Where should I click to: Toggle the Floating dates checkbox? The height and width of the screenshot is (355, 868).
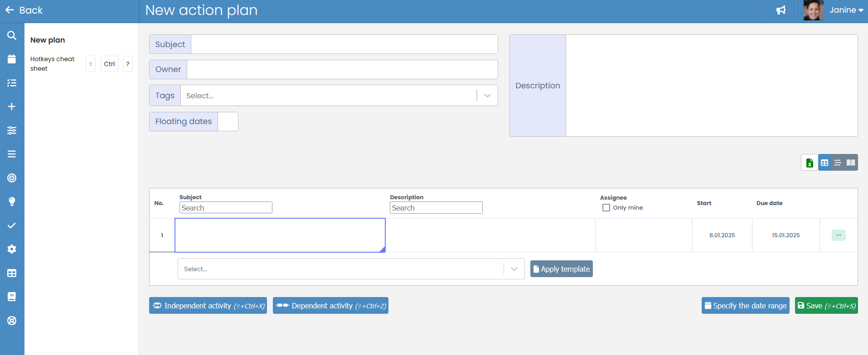pos(228,121)
